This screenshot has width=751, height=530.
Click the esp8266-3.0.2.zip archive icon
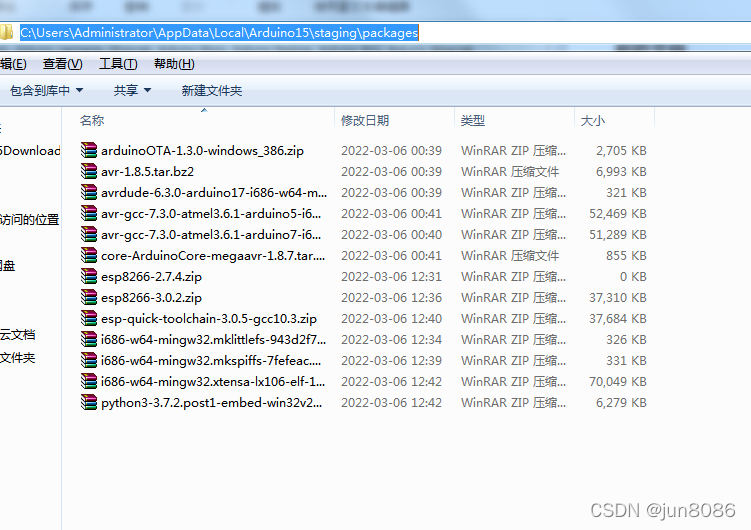coord(89,298)
